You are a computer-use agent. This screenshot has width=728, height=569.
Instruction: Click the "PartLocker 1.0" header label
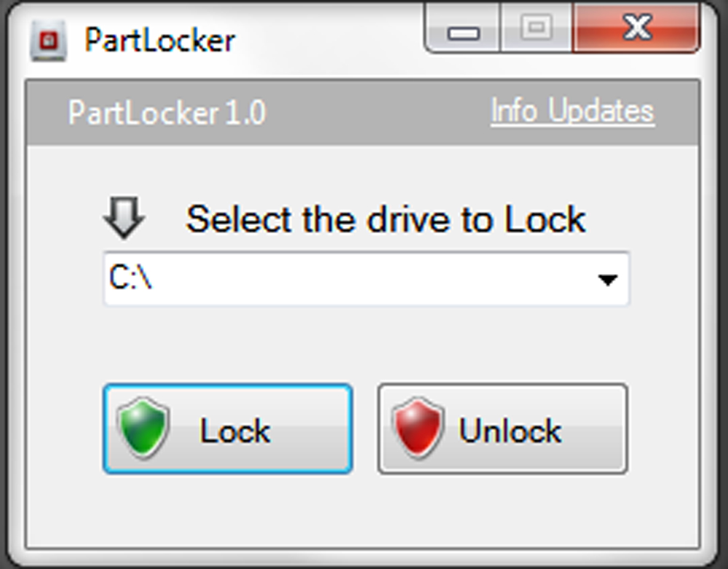point(167,113)
